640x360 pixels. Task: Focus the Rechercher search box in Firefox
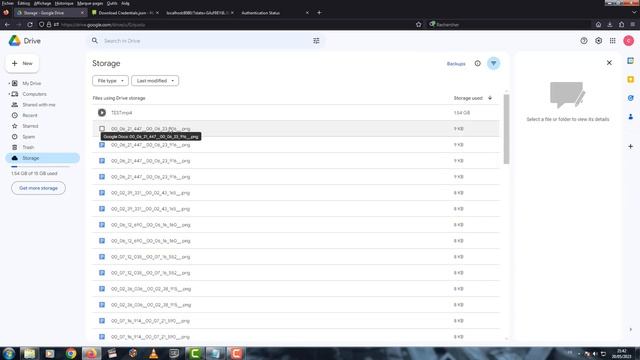(x=508, y=24)
